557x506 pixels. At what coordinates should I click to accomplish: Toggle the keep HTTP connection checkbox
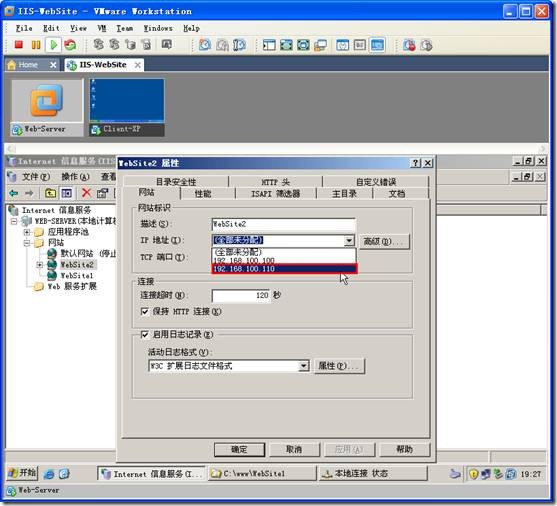[x=145, y=311]
